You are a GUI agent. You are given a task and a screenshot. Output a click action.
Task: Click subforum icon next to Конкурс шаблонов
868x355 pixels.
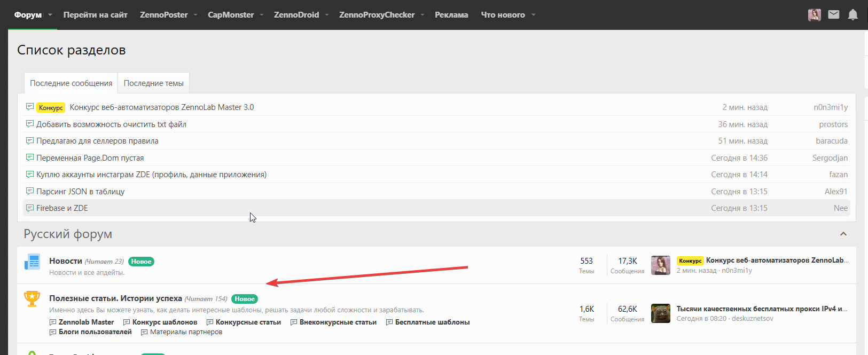click(127, 322)
